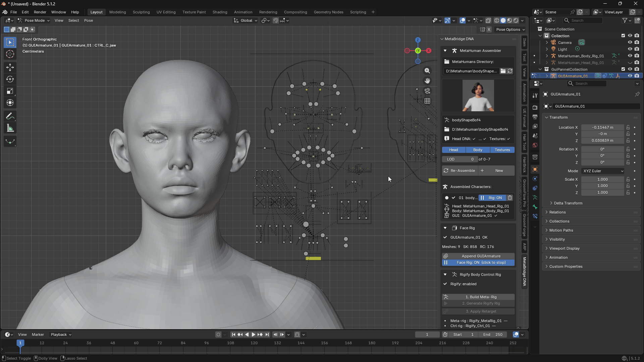
Task: Activate the Move tool
Action: [10, 67]
